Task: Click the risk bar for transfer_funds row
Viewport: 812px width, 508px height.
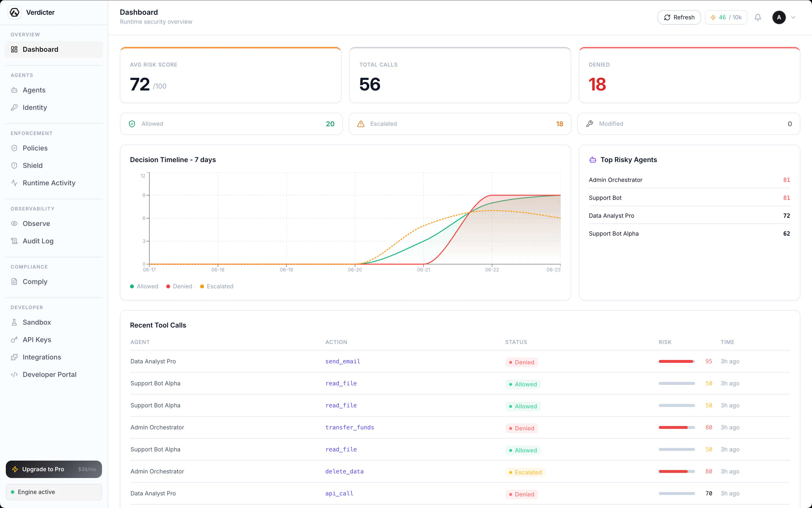Action: click(x=676, y=428)
